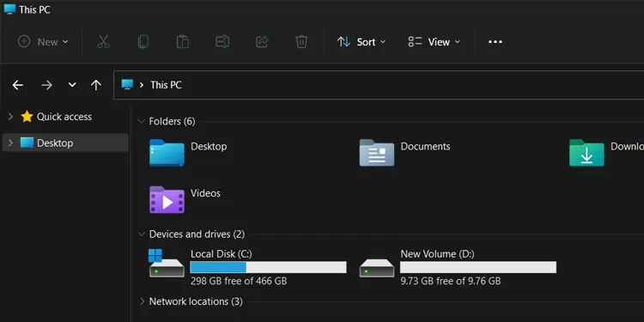Click This PC text in address bar
This screenshot has width=644, height=322.
pyautogui.click(x=166, y=85)
